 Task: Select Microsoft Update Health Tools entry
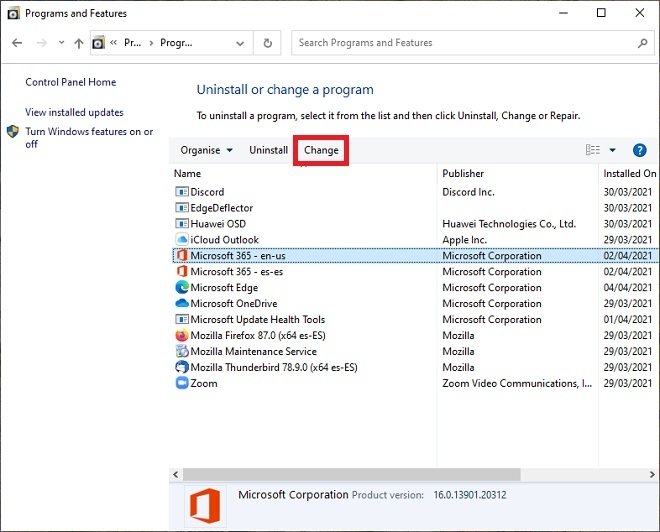point(258,319)
